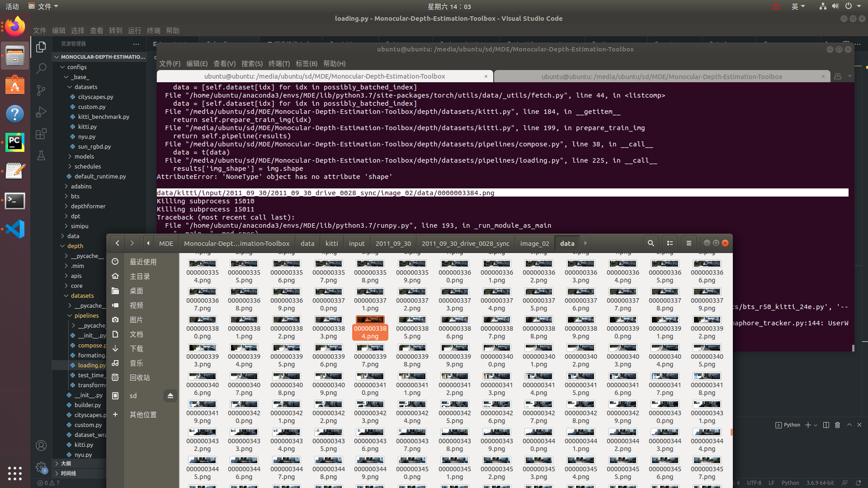Open the 终端(T) menu in terminal window
Image resolution: width=868 pixels, height=488 pixels.
(279, 63)
